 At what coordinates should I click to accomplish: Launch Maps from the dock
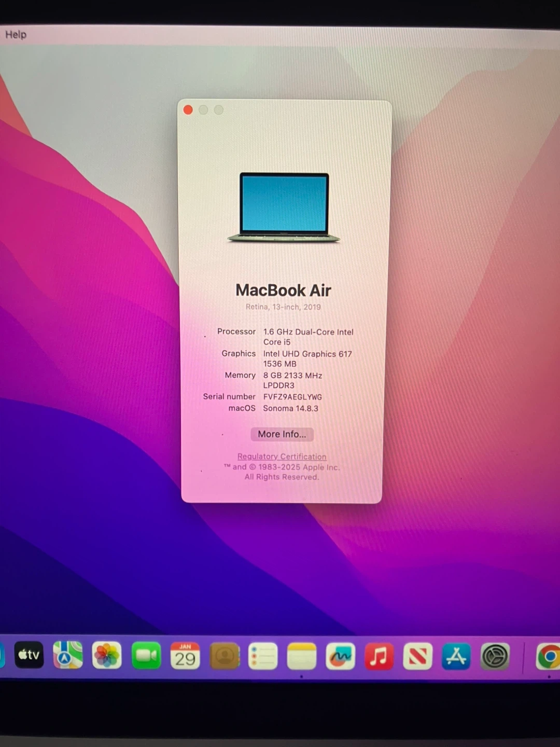pyautogui.click(x=68, y=655)
